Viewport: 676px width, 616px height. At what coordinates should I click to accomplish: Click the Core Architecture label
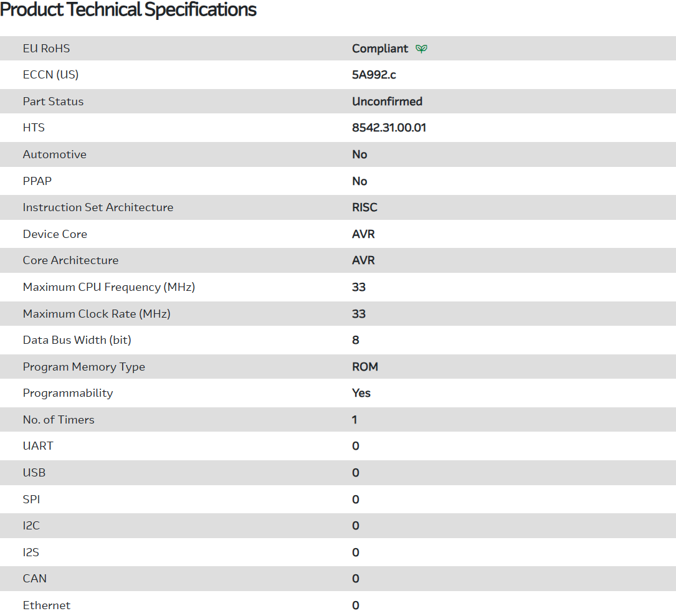70,260
